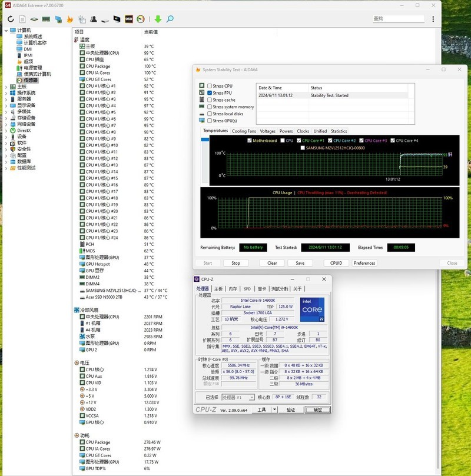Open the Report page icon in toolbar
The width and height of the screenshot is (471, 476).
pyautogui.click(x=22, y=19)
